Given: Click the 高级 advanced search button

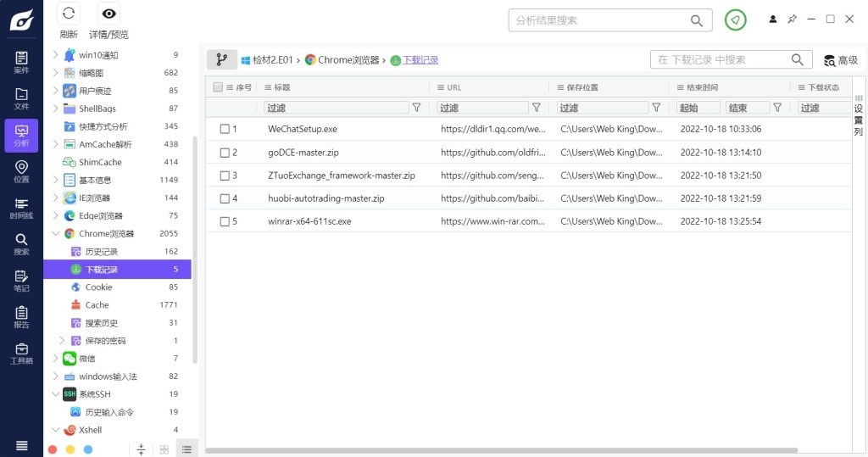Looking at the screenshot, I should [x=841, y=60].
